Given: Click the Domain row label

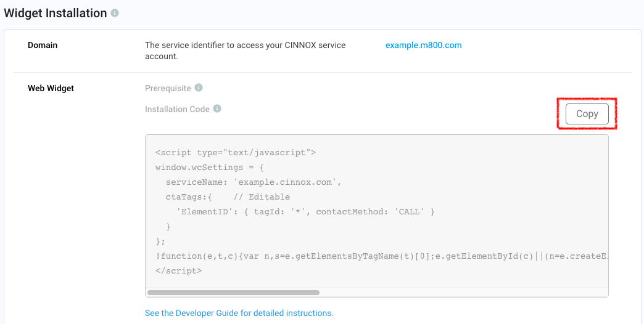Looking at the screenshot, I should (43, 45).
